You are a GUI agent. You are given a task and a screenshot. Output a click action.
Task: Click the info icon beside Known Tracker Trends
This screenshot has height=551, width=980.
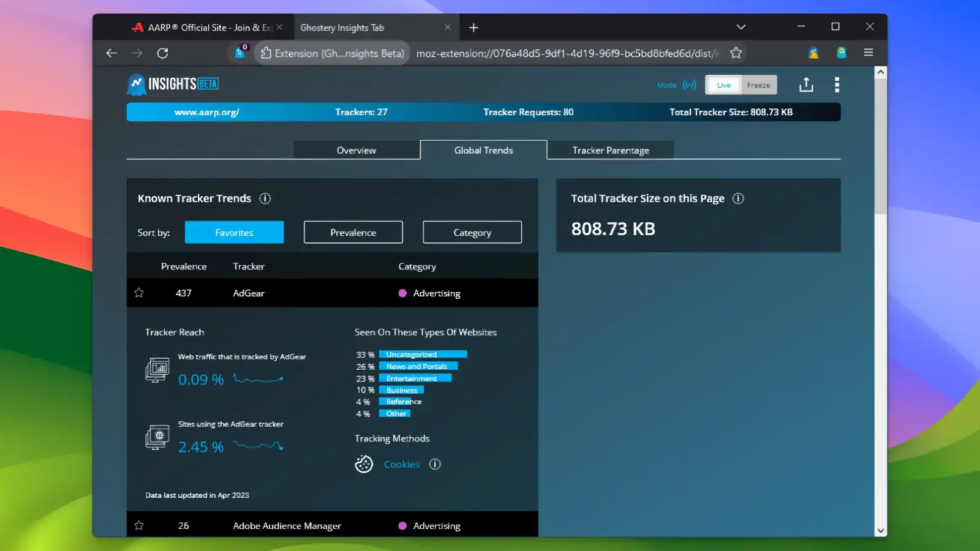265,198
